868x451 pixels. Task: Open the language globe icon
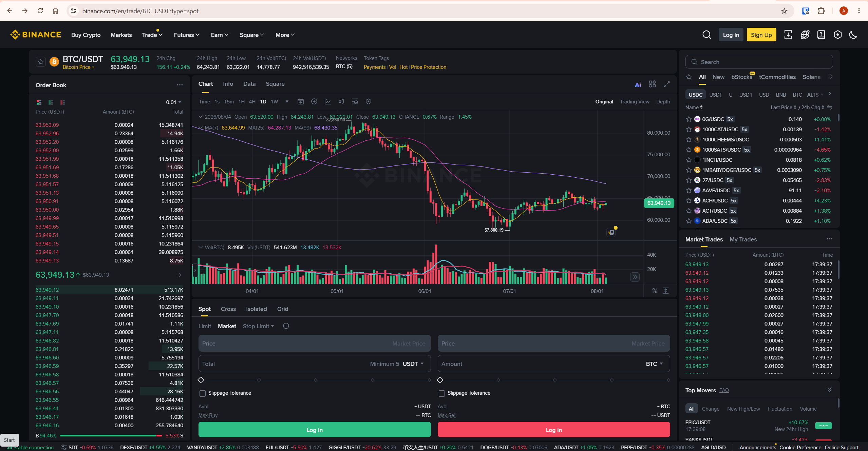805,35
